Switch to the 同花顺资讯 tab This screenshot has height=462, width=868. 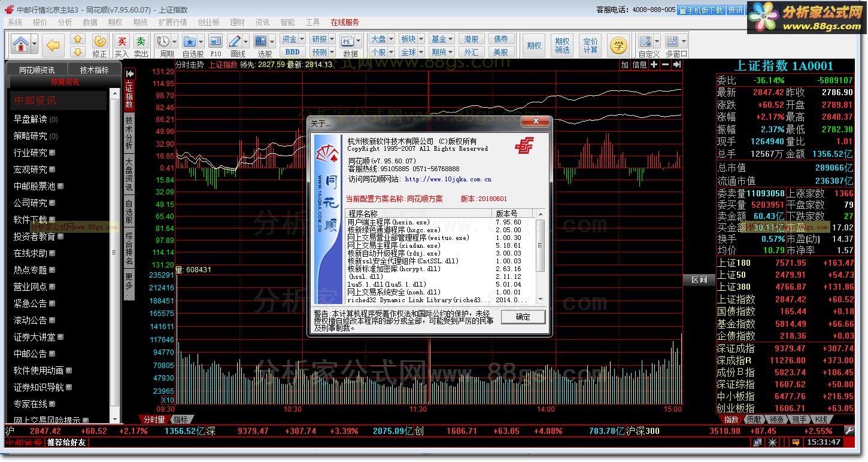[x=37, y=70]
